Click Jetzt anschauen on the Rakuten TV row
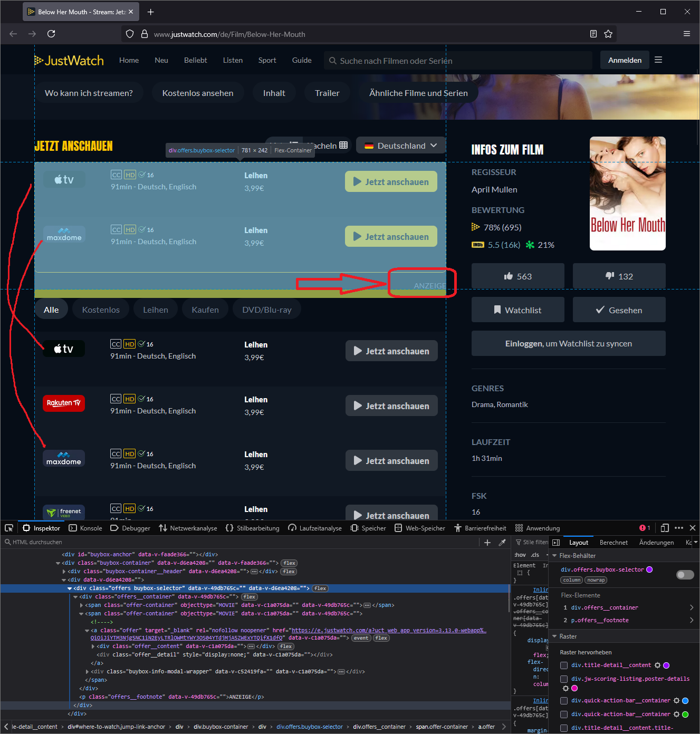 pos(391,405)
